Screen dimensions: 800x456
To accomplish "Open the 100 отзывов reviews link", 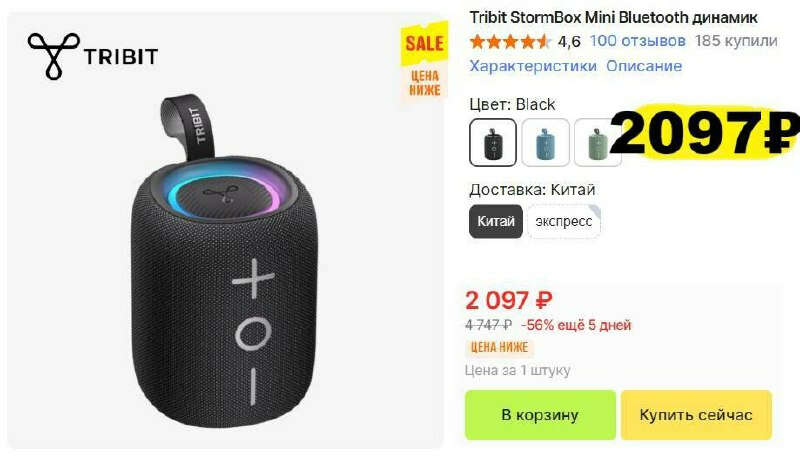I will tap(637, 41).
